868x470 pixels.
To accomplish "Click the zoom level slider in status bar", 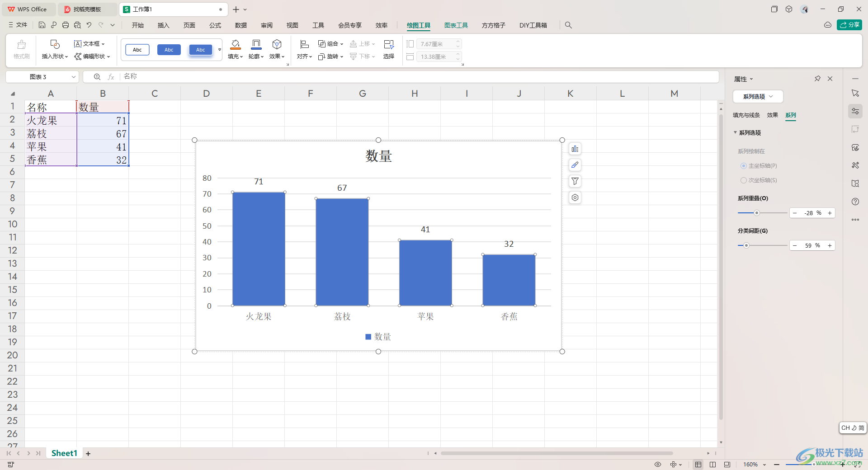I will pos(814,465).
